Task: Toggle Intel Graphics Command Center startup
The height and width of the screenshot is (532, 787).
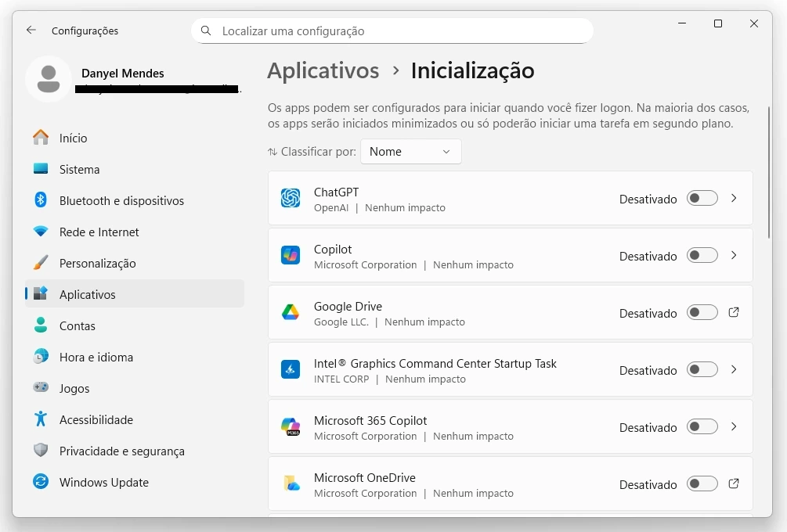Action: 702,369
